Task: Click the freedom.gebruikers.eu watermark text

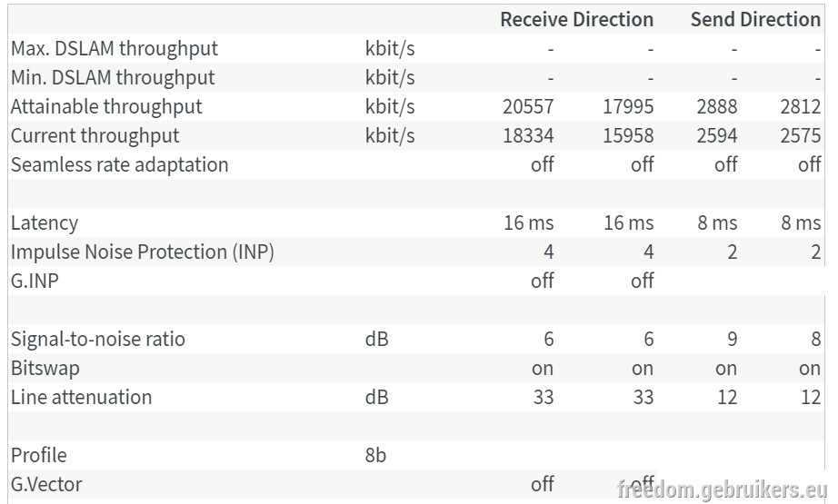Action: (722, 489)
